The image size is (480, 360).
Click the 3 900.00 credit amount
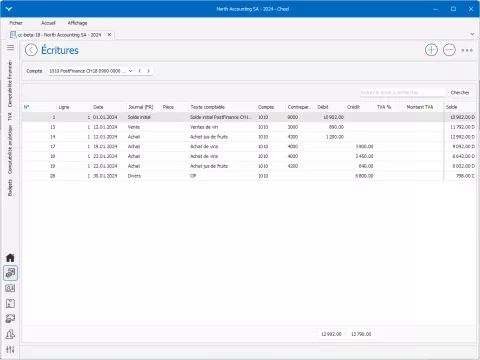click(x=364, y=147)
